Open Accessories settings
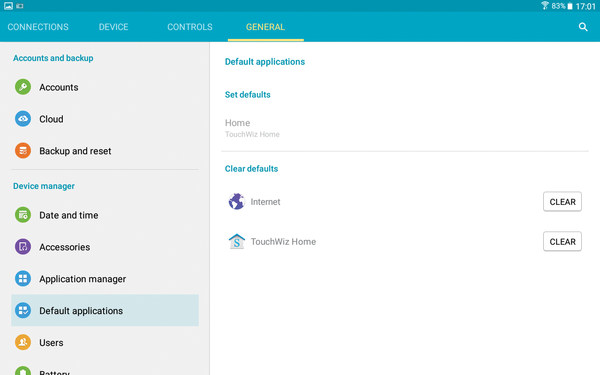This screenshot has height=375, width=600. click(x=105, y=247)
